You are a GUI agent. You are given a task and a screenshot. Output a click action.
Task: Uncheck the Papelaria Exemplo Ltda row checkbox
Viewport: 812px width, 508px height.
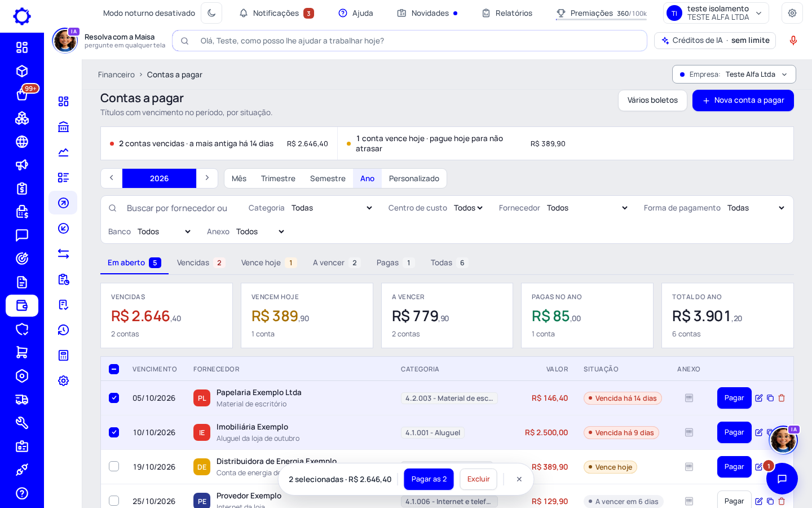pyautogui.click(x=114, y=398)
